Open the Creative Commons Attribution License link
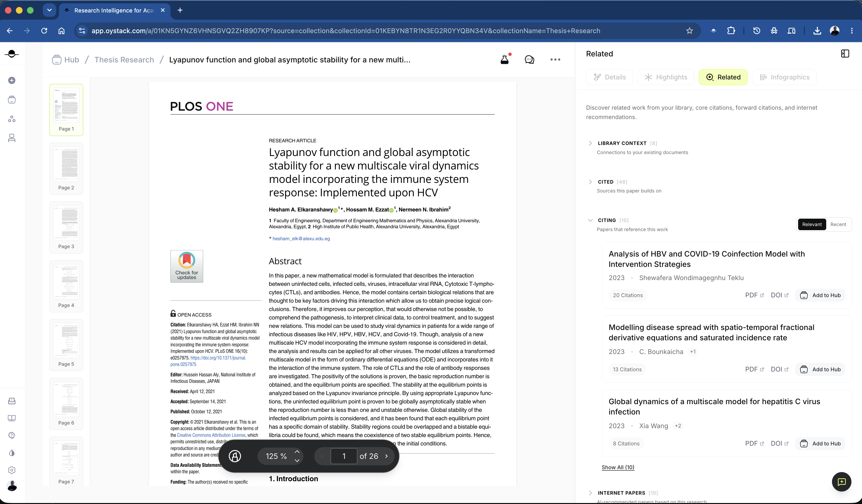The height and width of the screenshot is (504, 862). pos(211,435)
